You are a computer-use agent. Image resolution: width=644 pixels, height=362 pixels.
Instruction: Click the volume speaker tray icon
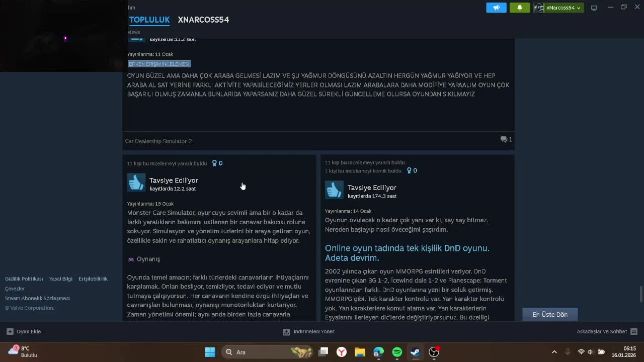591,352
